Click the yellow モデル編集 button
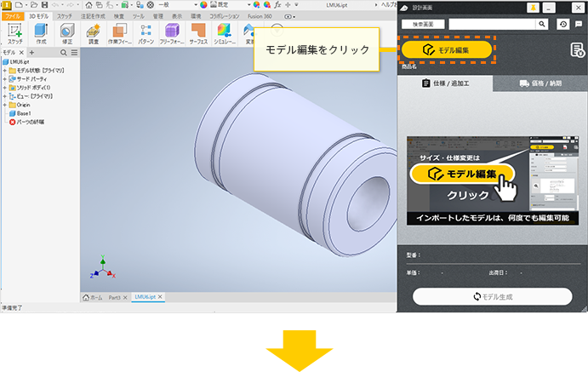 point(447,50)
